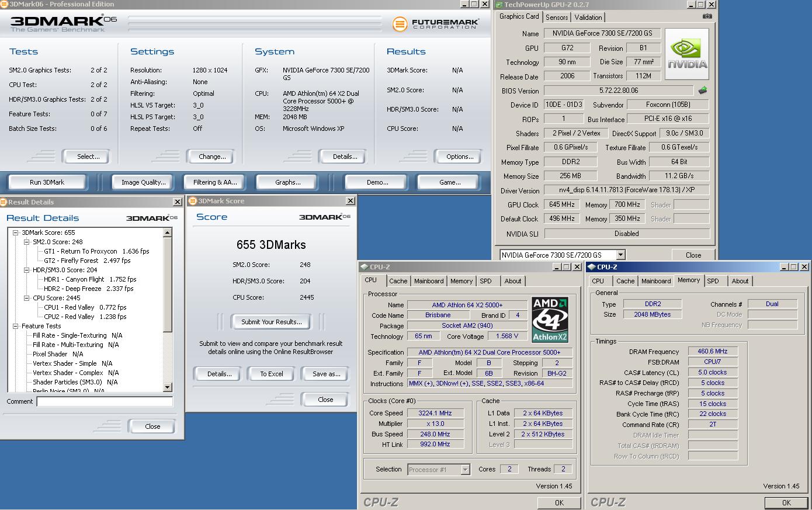Collapse the Feature Tests tree node
The height and width of the screenshot is (510, 812).
16,326
